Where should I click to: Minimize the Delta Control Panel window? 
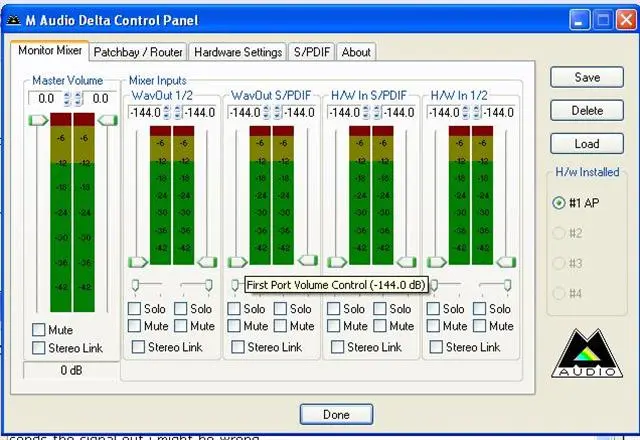pos(580,19)
